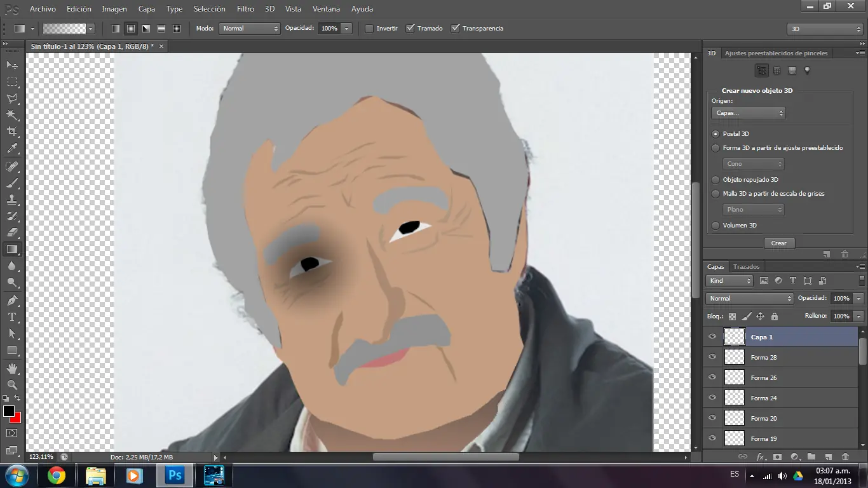Open the gradient picker dropdown arrow
868x488 pixels.
[90, 29]
